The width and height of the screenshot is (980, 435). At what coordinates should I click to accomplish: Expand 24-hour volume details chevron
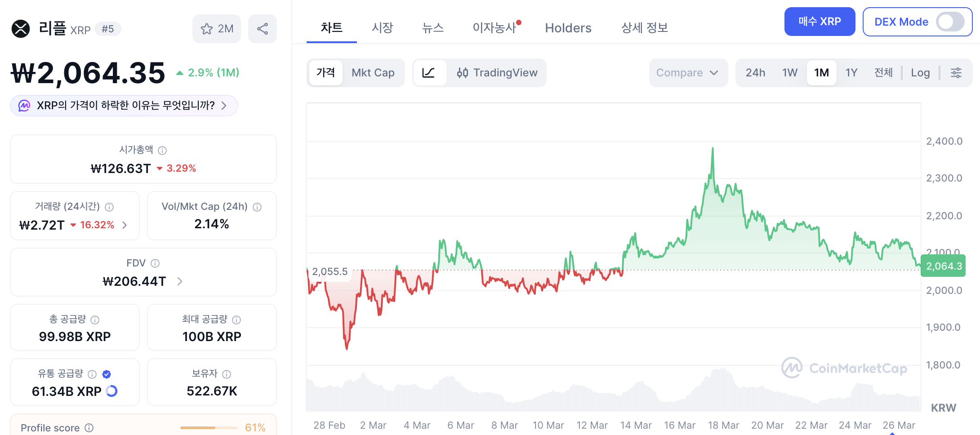125,225
